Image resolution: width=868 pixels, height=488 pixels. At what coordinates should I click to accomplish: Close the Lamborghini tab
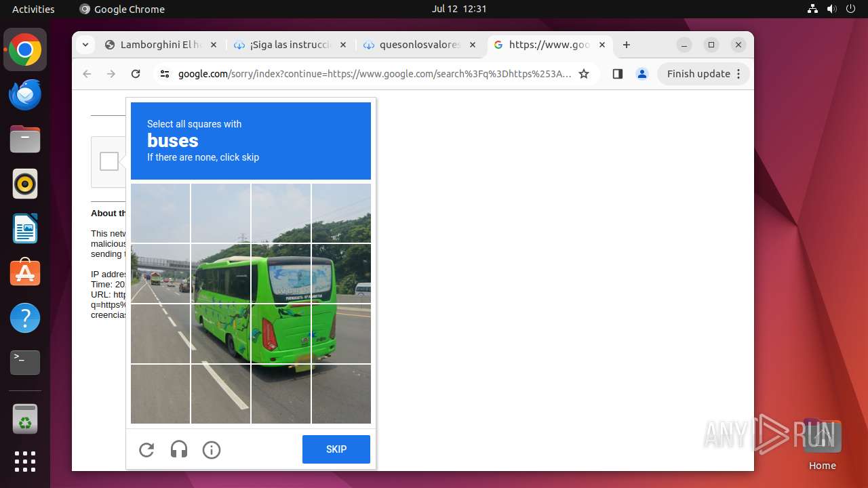pos(214,45)
